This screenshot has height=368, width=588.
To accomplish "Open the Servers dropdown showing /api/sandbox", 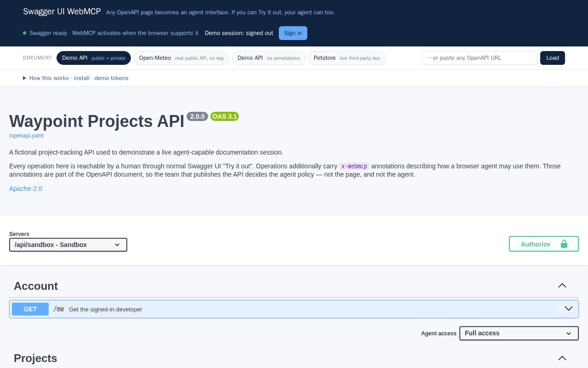I will point(68,245).
